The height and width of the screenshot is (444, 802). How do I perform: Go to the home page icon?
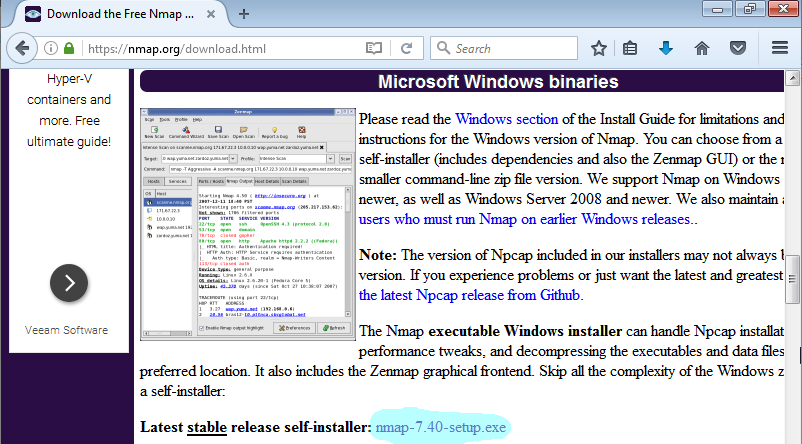point(702,49)
